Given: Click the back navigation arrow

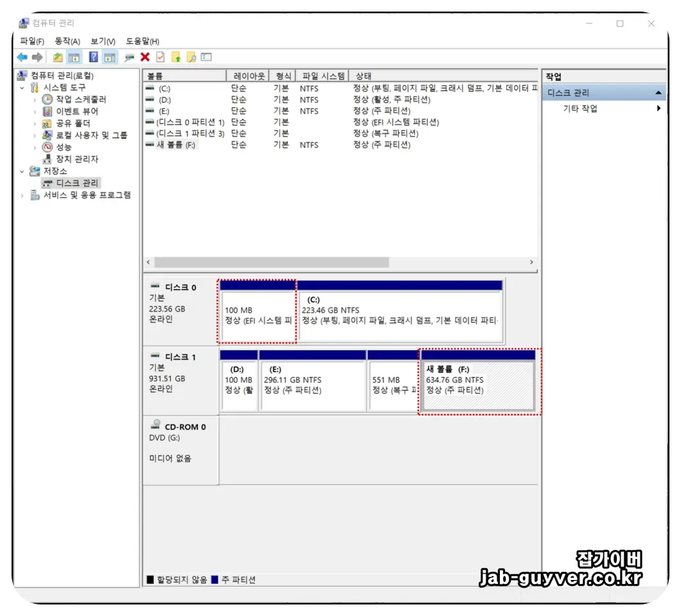Looking at the screenshot, I should coord(22,57).
